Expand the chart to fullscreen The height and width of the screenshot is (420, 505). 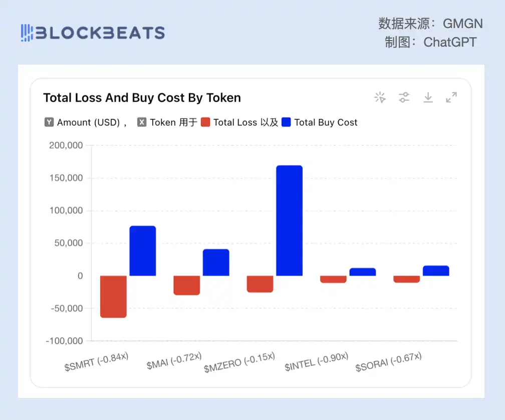click(x=451, y=97)
